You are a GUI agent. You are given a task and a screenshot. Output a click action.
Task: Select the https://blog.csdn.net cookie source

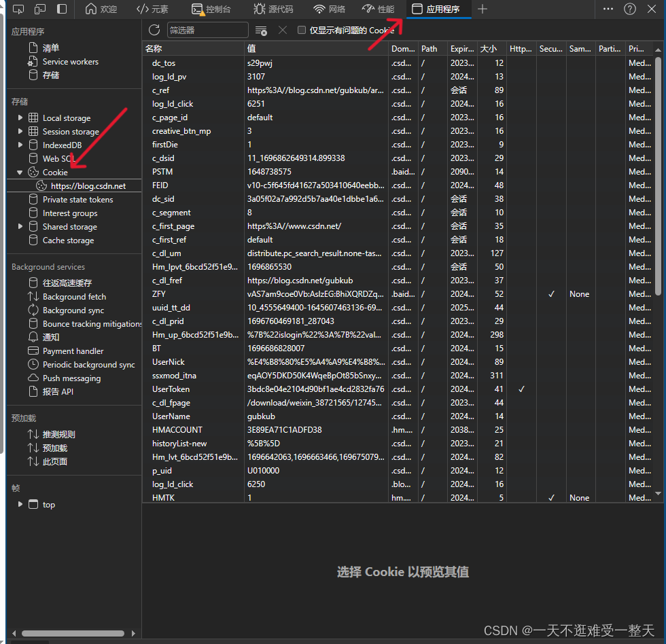pyautogui.click(x=88, y=185)
